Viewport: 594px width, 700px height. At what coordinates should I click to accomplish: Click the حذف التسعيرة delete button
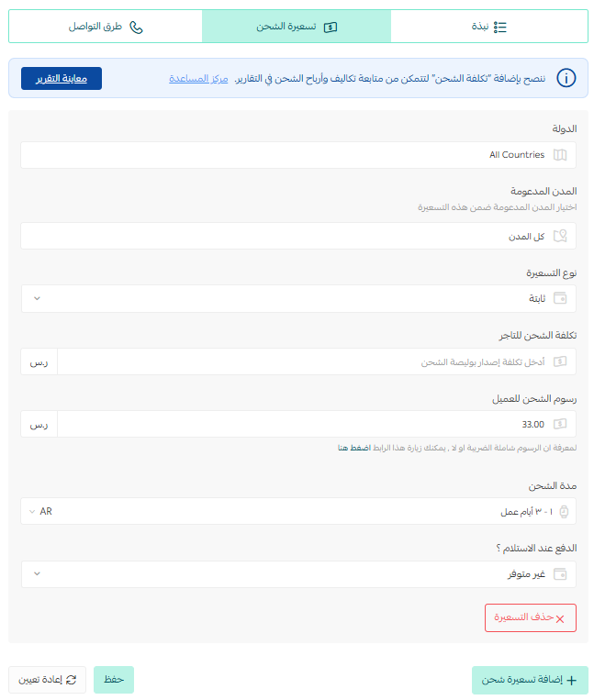tap(531, 617)
